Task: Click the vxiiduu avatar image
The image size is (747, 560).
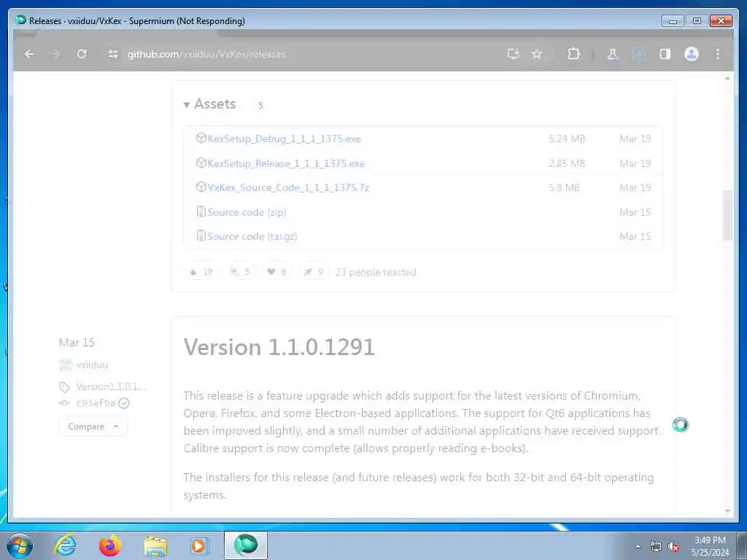Action: [65, 365]
